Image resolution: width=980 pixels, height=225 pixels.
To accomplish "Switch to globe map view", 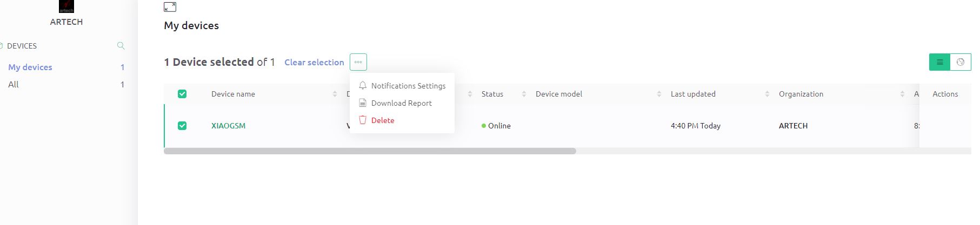I will tap(960, 62).
